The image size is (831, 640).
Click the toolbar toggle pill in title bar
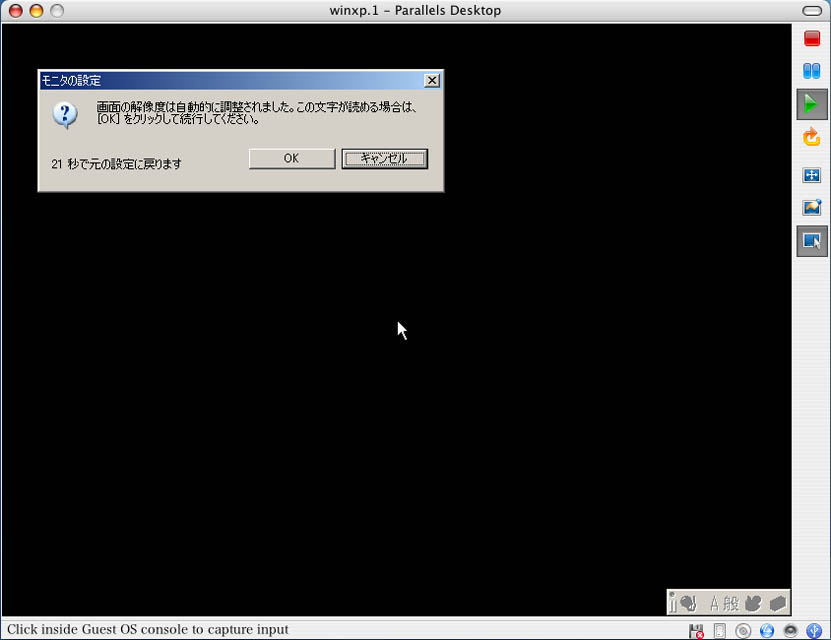coord(811,10)
